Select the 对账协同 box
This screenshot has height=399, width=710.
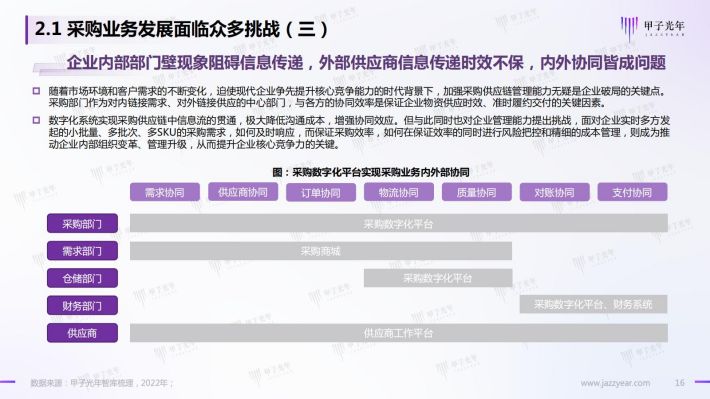(x=554, y=192)
